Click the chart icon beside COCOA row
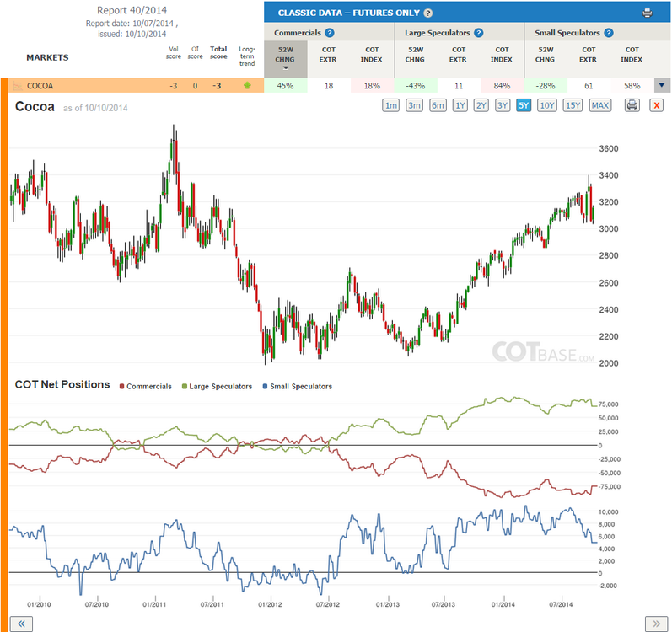Image resolution: width=672 pixels, height=632 pixels. pyautogui.click(x=18, y=86)
